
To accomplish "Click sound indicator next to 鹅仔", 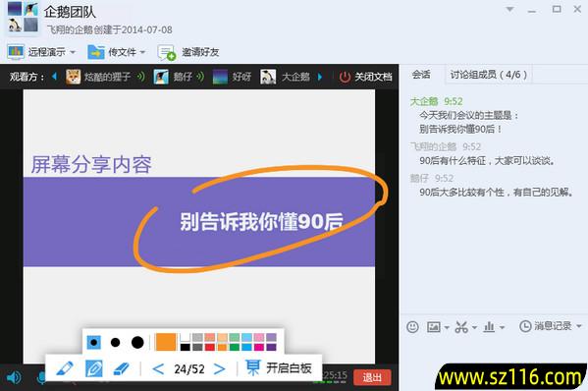I will point(200,77).
